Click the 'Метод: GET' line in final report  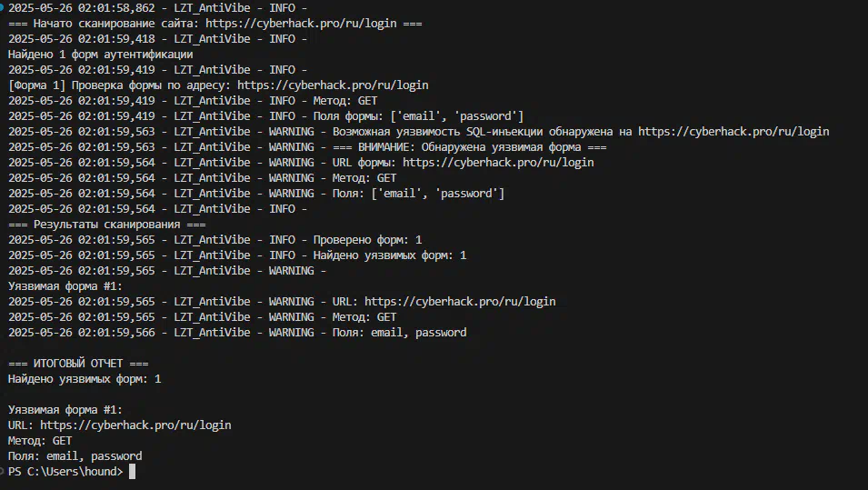click(x=40, y=441)
